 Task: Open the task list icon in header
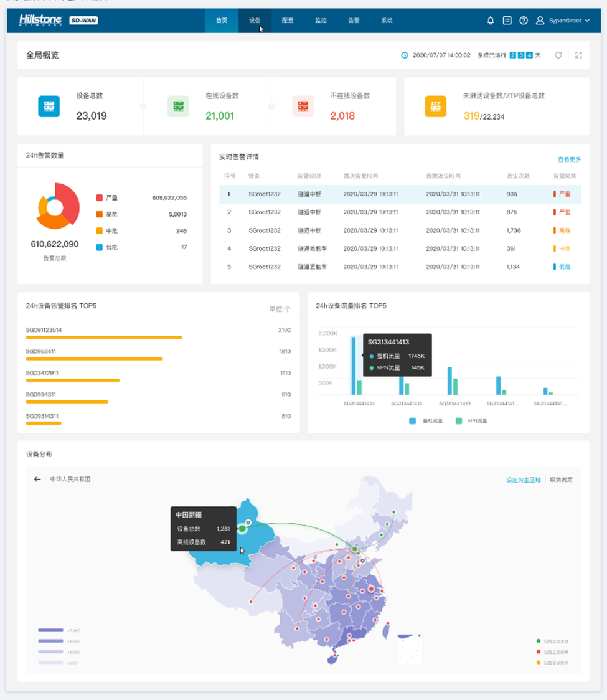(x=507, y=21)
